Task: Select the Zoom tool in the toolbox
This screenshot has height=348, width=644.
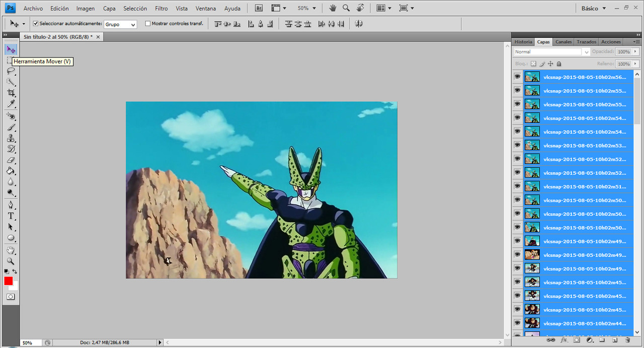Action: tap(11, 261)
